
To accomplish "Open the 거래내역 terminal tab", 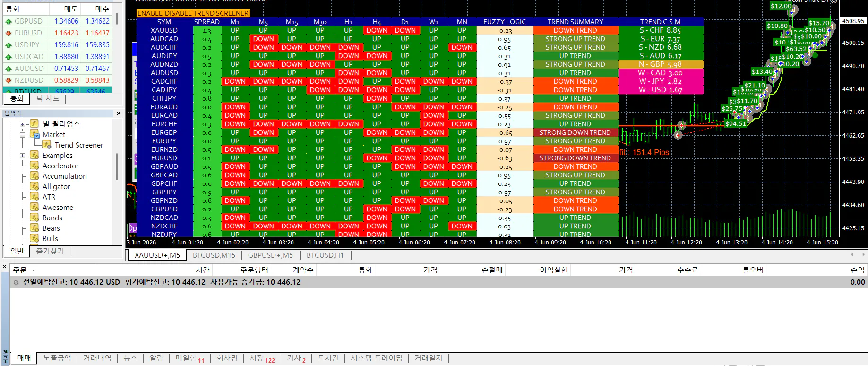I will pos(97,358).
